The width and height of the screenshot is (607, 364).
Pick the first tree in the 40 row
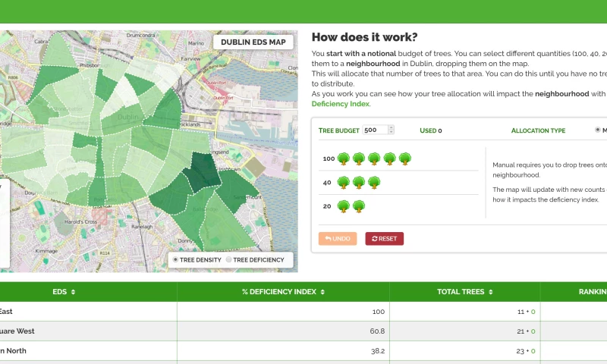344,183
